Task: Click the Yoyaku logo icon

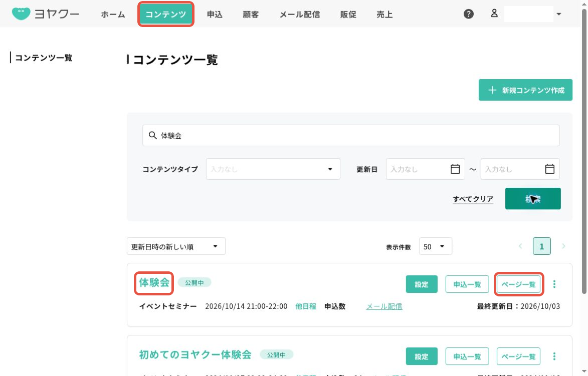Action: (21, 14)
